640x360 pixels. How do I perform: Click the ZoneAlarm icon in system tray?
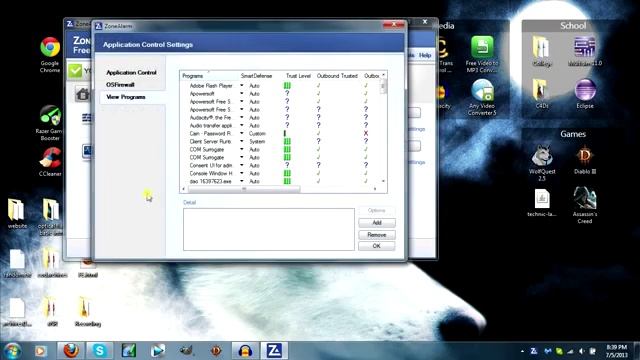[534, 351]
